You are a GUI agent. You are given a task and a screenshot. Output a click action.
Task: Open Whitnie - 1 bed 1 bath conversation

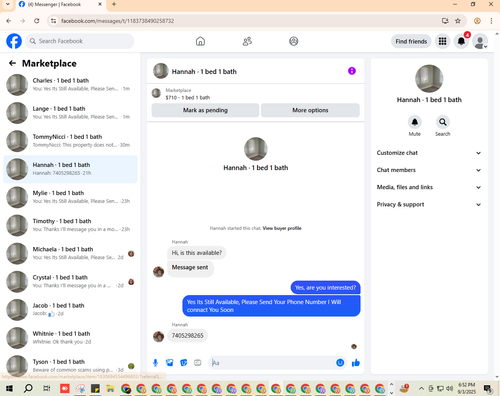70,338
